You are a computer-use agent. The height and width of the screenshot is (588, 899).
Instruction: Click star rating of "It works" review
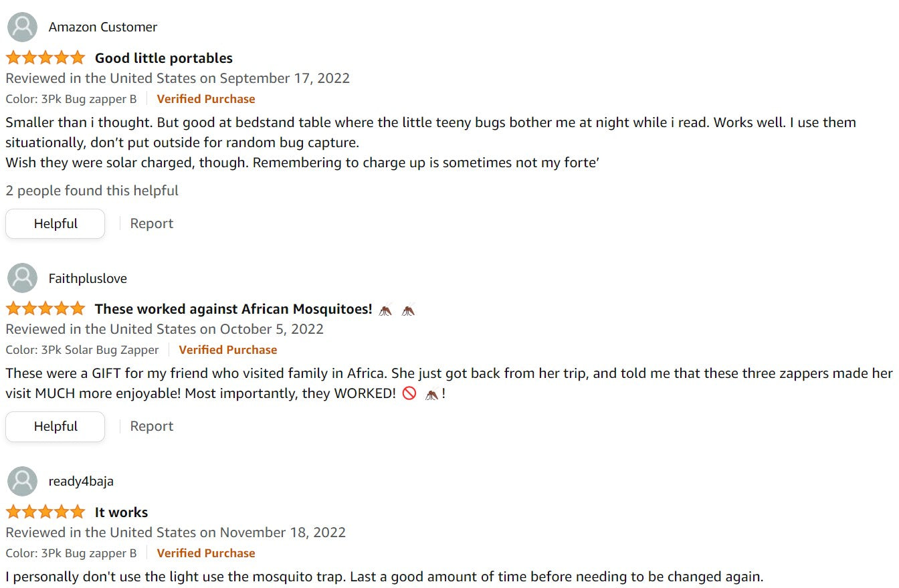(45, 512)
